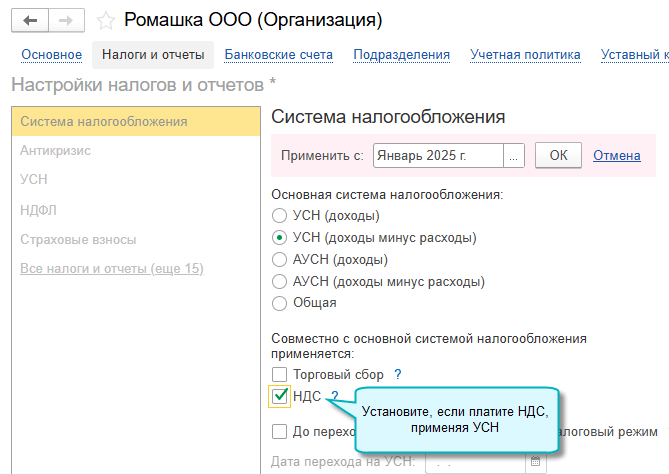
Task: Uncheck the НДС checkbox
Action: click(280, 396)
